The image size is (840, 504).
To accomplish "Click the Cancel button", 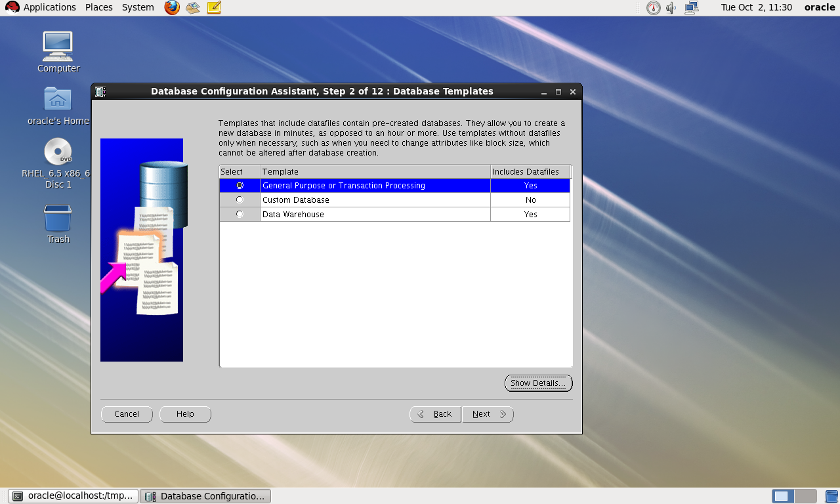I will pyautogui.click(x=127, y=414).
